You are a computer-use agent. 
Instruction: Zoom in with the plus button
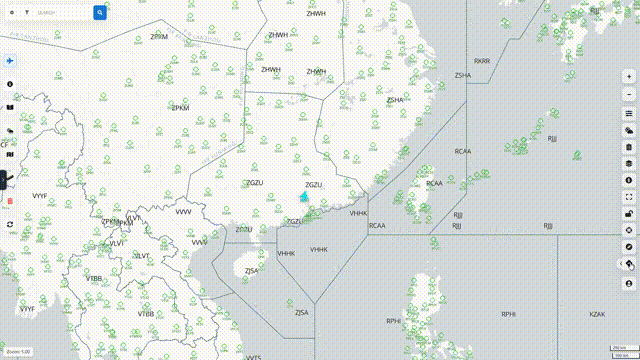[629, 76]
